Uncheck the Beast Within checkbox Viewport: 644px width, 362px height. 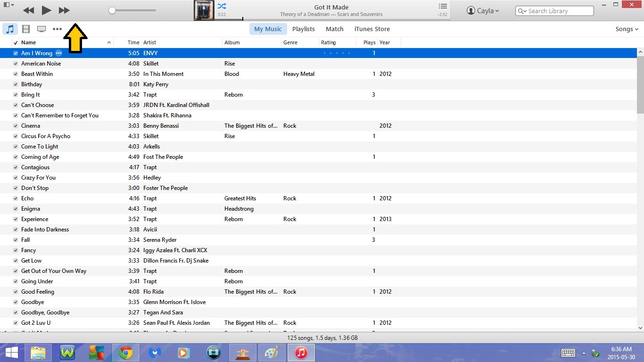16,74
